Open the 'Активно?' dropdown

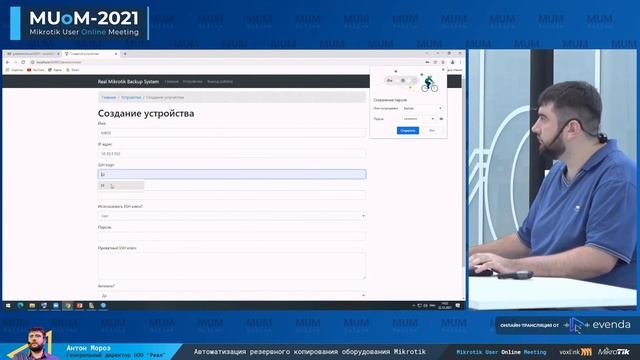pos(232,295)
